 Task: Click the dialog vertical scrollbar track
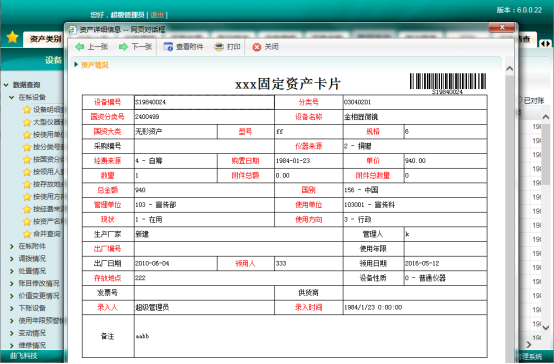(x=509, y=219)
